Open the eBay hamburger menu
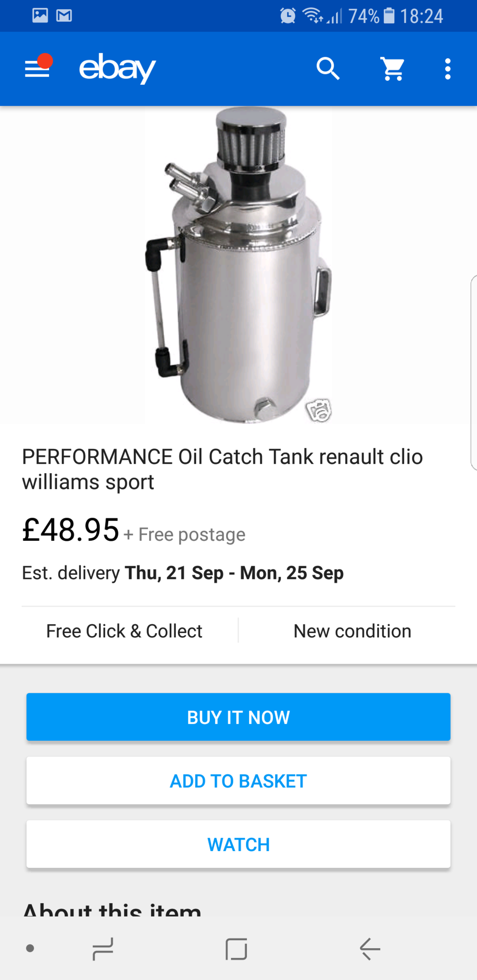 (x=37, y=69)
